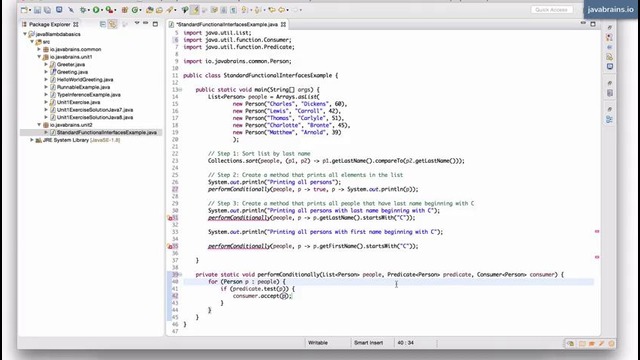Click the New Java Class icon
Screen dimensions: 640x360
[x=134, y=10]
